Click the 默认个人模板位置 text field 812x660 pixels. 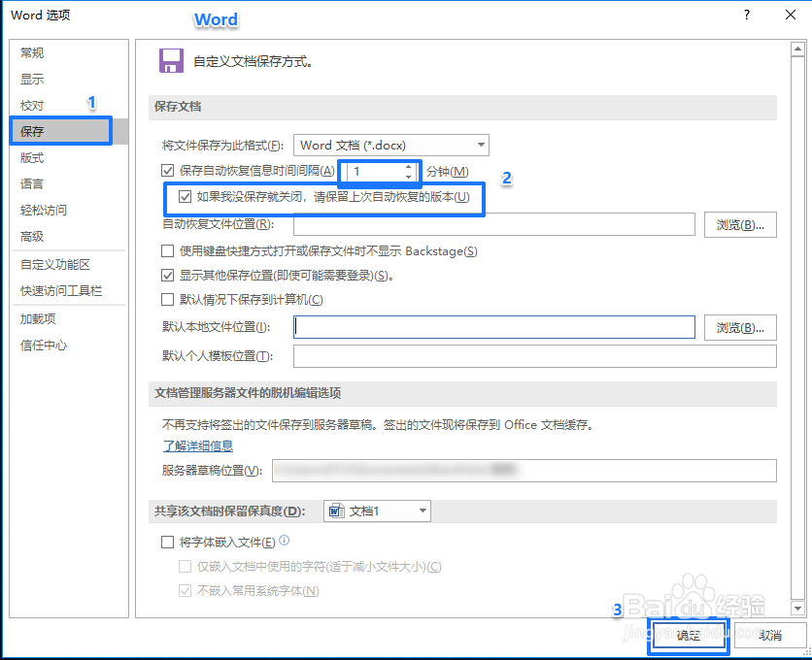(x=535, y=356)
